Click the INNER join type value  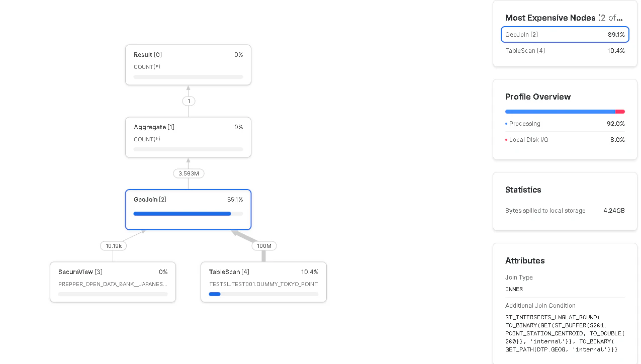coord(514,289)
